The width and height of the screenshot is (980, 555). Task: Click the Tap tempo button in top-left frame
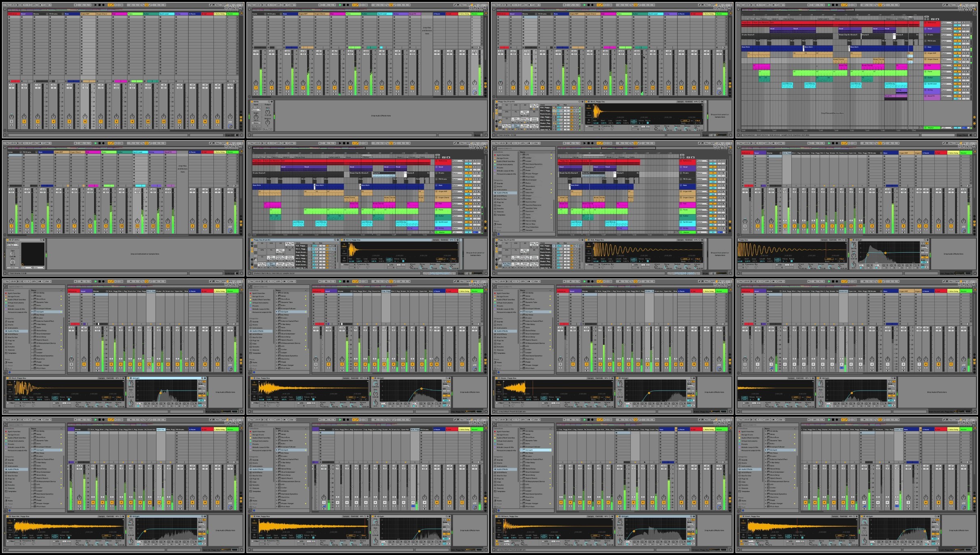coord(7,5)
